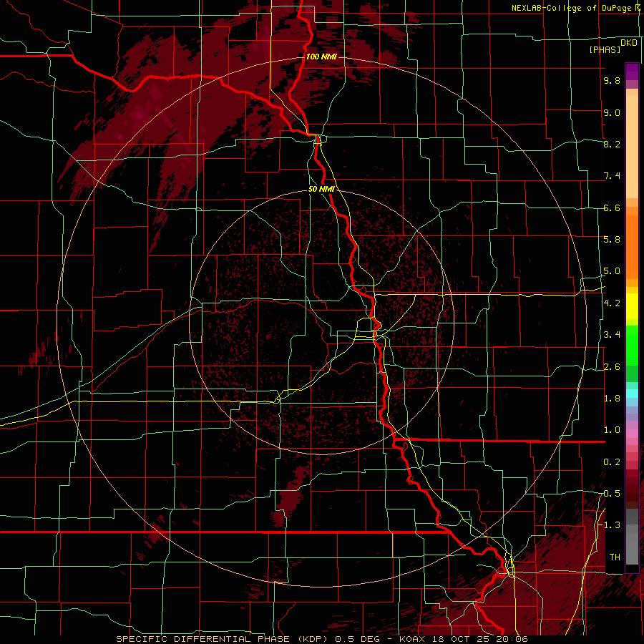This screenshot has width=644, height=644.
Task: Click the 100 NMI range ring label
Action: [x=321, y=57]
